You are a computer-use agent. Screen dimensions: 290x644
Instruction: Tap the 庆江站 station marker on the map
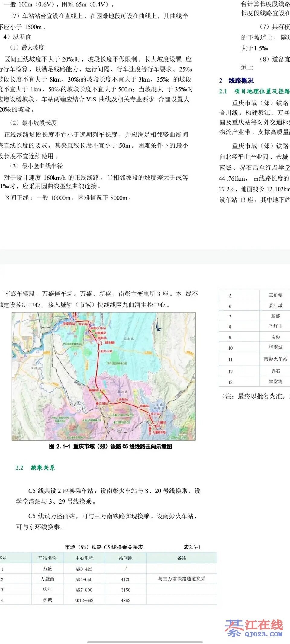pos(149,413)
